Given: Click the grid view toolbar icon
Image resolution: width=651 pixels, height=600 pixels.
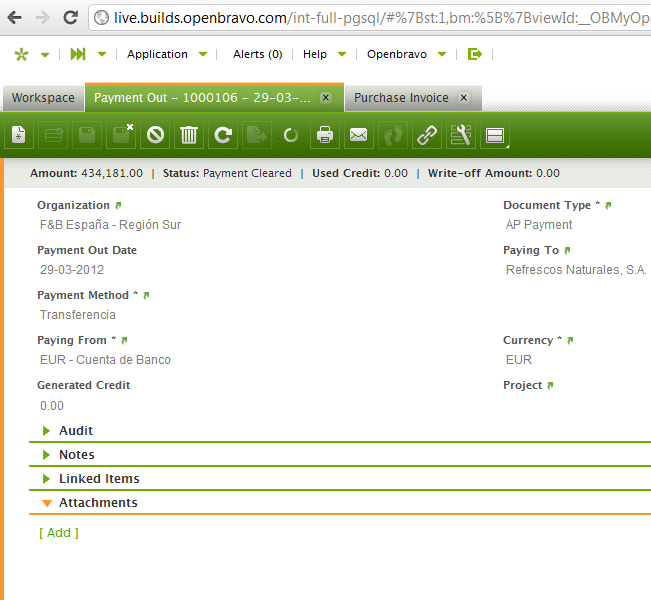Looking at the screenshot, I should (x=53, y=135).
